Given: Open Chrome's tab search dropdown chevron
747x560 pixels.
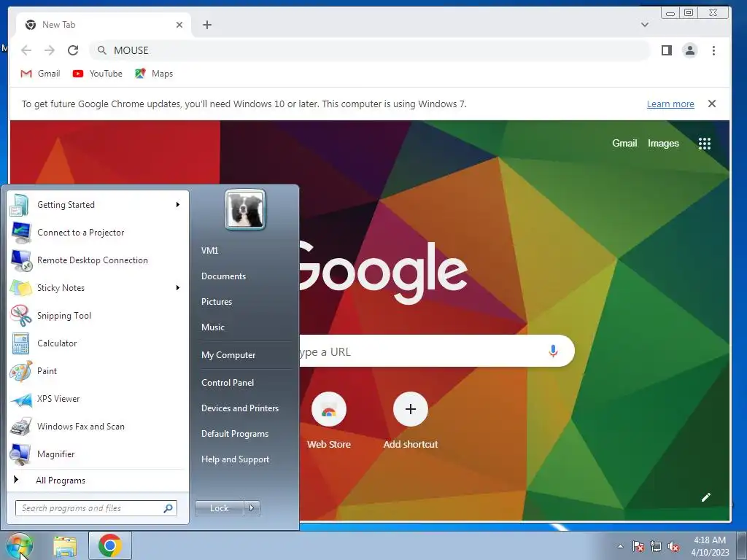Looking at the screenshot, I should [645, 25].
